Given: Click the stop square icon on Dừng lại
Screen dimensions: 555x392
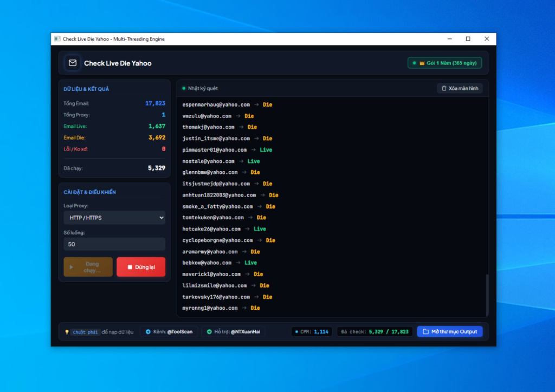Looking at the screenshot, I should pyautogui.click(x=130, y=267).
